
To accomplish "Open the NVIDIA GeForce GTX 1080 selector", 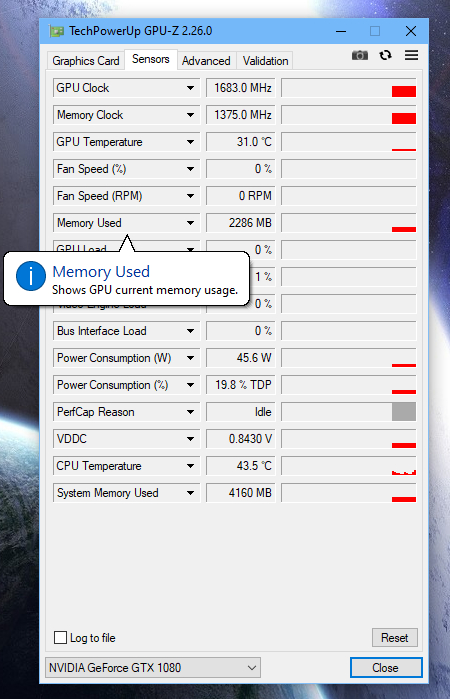I will pyautogui.click(x=153, y=668).
